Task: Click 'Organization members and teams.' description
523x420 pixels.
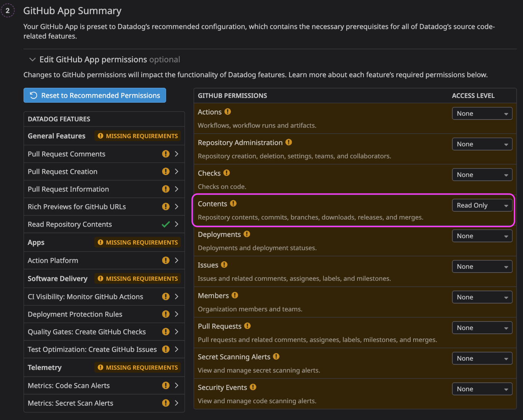Action: 250,309
